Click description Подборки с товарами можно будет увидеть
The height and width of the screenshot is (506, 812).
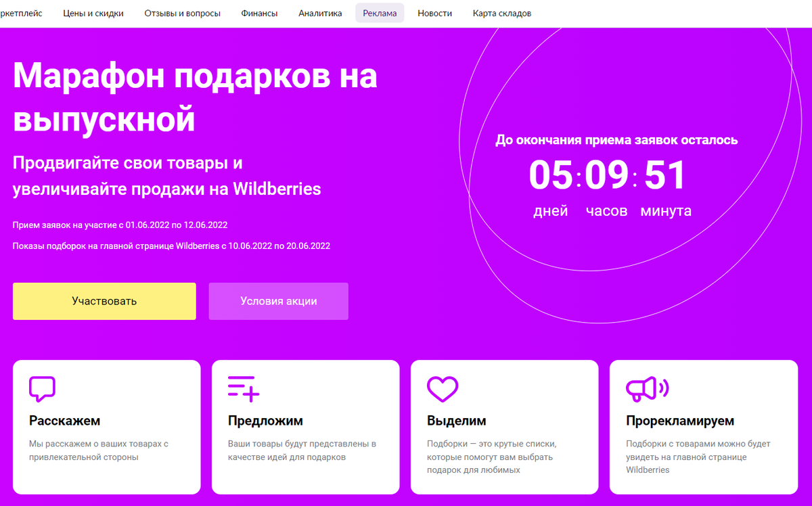click(698, 457)
